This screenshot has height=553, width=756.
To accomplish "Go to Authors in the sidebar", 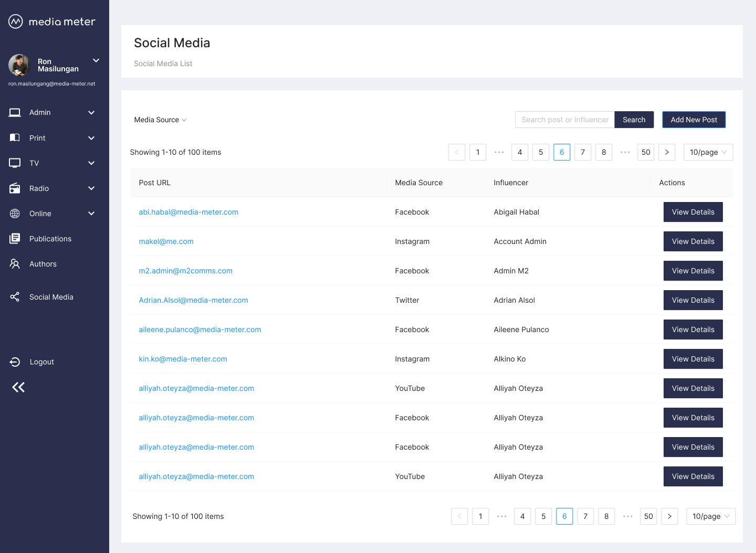I will click(43, 264).
